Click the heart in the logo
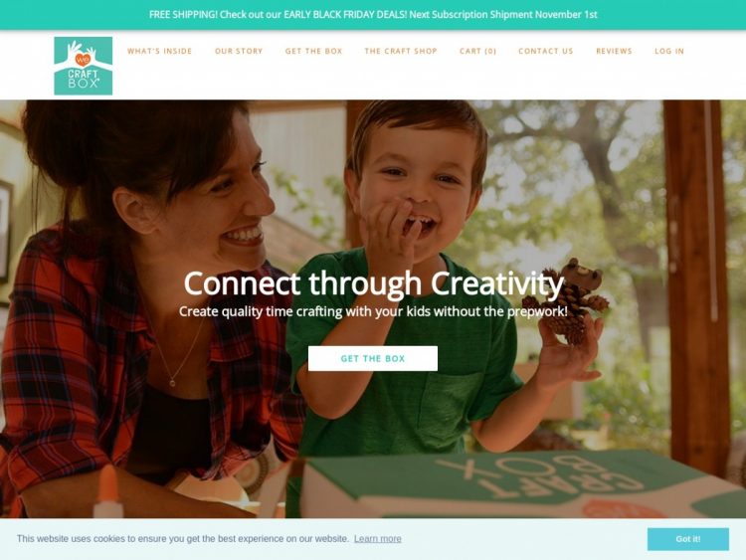Image resolution: width=746 pixels, height=560 pixels. (83, 60)
